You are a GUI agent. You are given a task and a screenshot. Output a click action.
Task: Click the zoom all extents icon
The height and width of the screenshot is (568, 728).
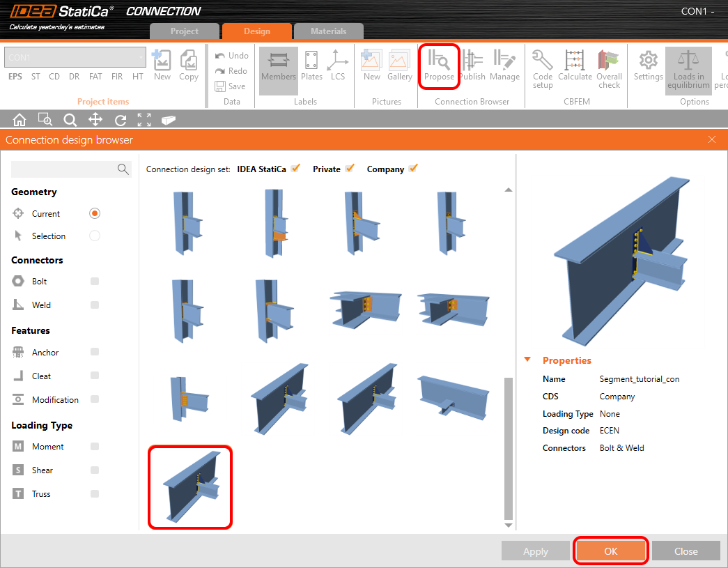pos(144,120)
